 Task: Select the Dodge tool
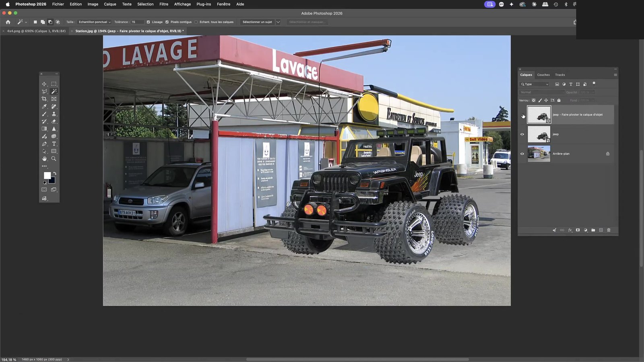click(x=44, y=136)
